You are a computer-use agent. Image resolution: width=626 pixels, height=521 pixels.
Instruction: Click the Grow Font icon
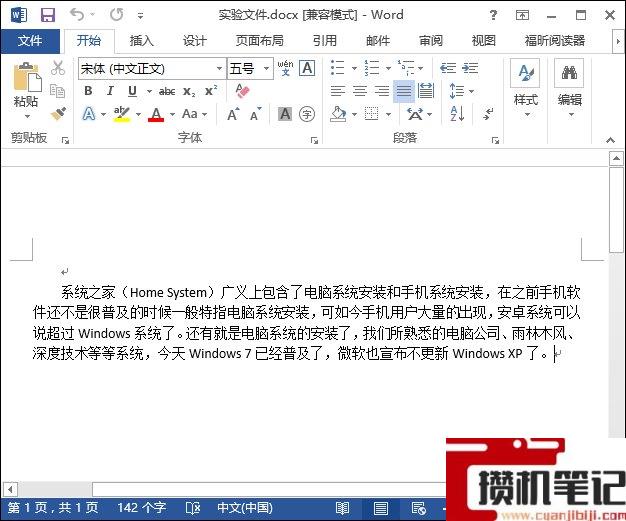tap(234, 114)
